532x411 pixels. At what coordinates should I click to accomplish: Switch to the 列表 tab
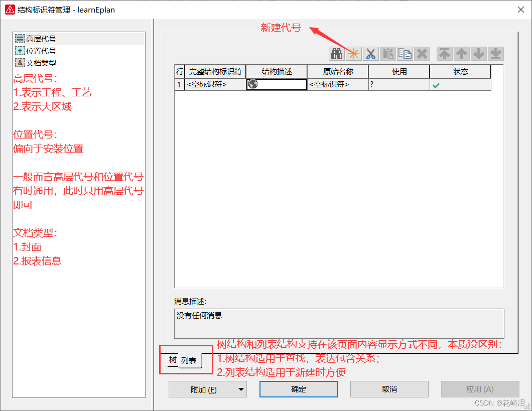[189, 360]
